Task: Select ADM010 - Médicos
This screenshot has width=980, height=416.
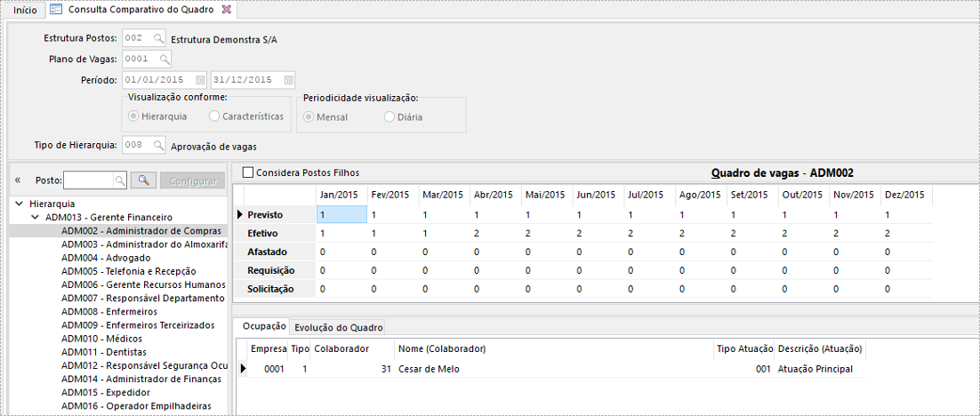Action: (x=102, y=339)
